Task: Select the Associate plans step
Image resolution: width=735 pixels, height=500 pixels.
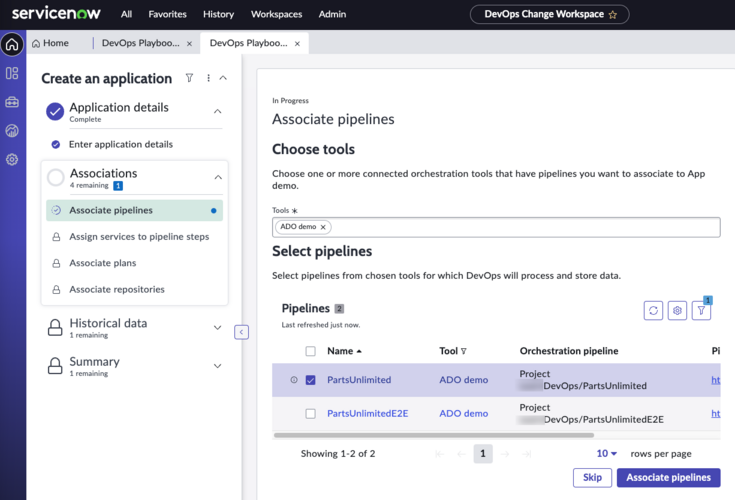Action: [x=103, y=263]
